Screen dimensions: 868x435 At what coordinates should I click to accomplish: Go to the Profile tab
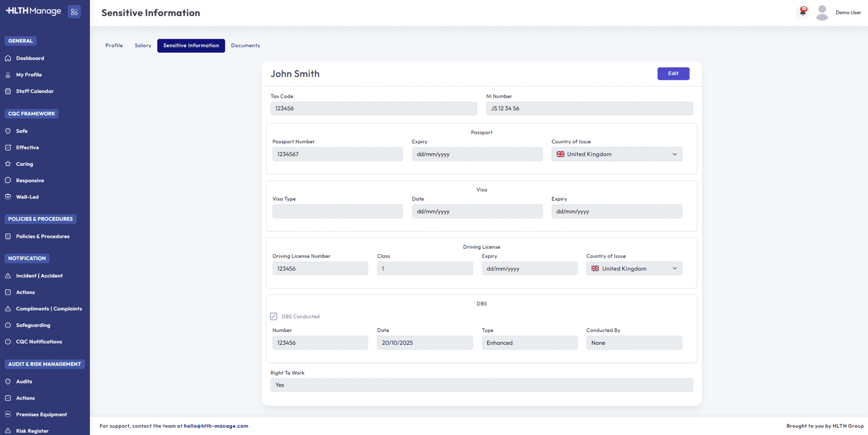[114, 46]
